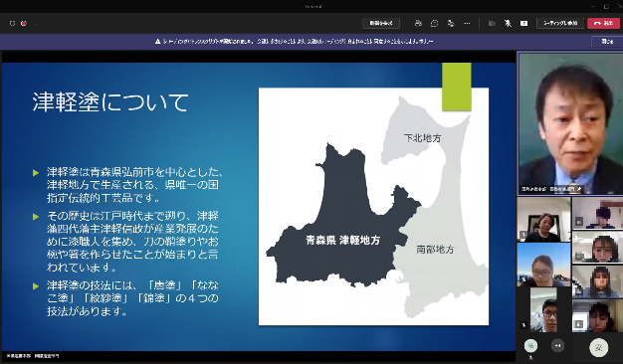Screen dimensions: 623x364
Task: Click the share content icon
Action: pyautogui.click(x=524, y=24)
